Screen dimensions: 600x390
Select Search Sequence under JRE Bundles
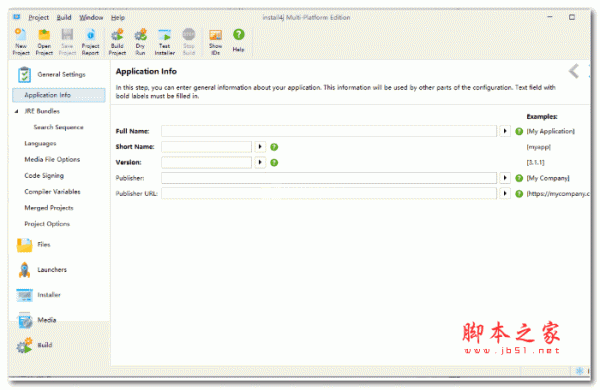(x=58, y=127)
